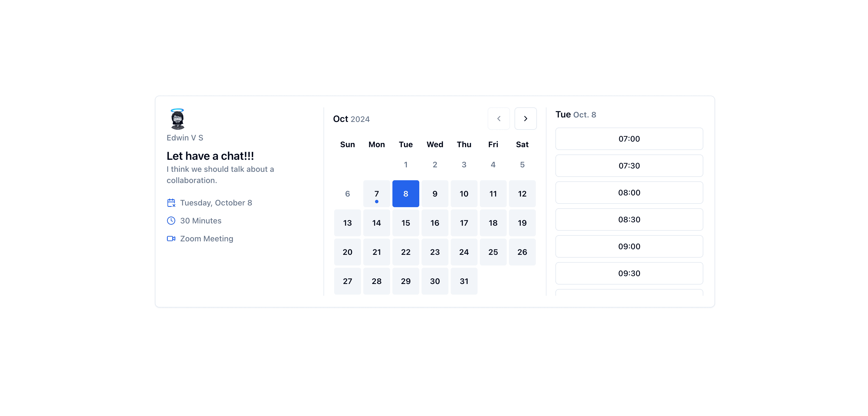Screen dimensions: 868x416
Task: Click the clock icon beside 30 Minutes
Action: (x=171, y=220)
